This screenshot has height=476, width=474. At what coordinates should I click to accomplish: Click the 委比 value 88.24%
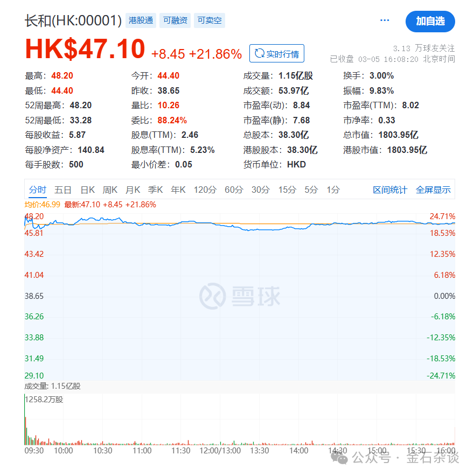click(172, 120)
